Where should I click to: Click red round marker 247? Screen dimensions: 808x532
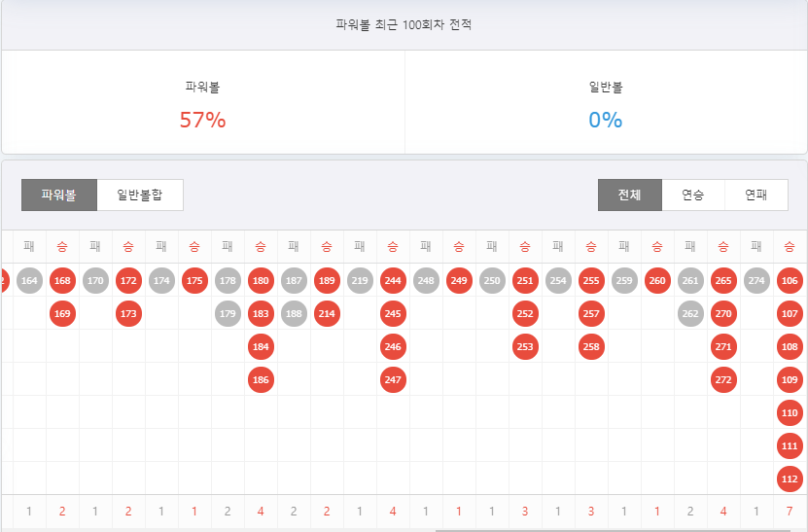pyautogui.click(x=393, y=380)
